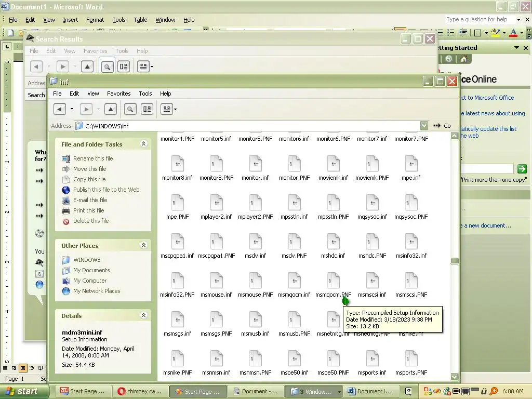Click scroll up arrow in inf file list
The height and width of the screenshot is (399, 532).
pyautogui.click(x=454, y=136)
